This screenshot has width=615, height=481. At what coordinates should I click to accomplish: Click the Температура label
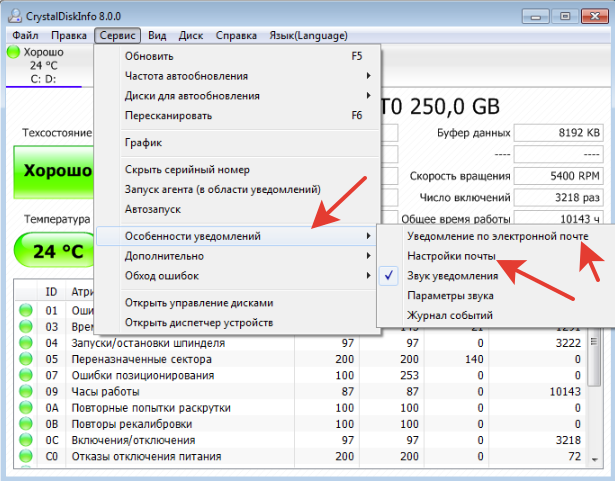pos(57,219)
